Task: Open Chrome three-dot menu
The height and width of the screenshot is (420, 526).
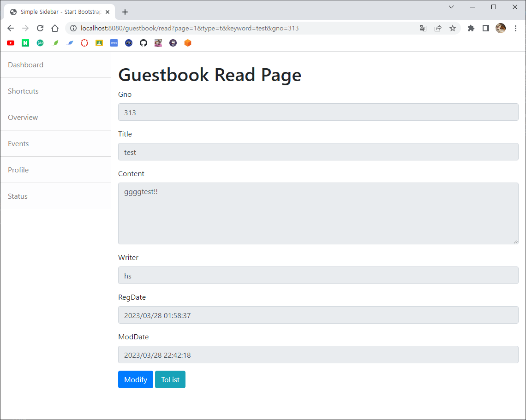Action: pyautogui.click(x=515, y=28)
